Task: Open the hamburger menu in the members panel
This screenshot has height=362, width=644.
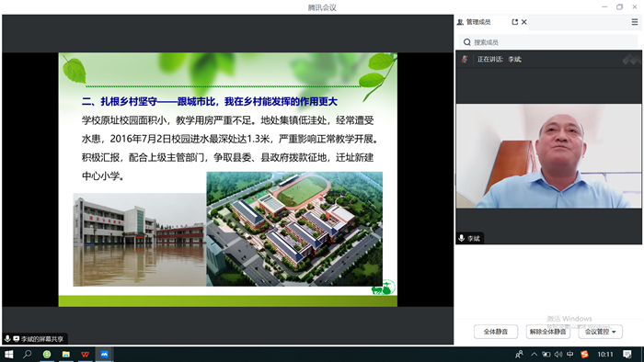Action: pos(635,22)
